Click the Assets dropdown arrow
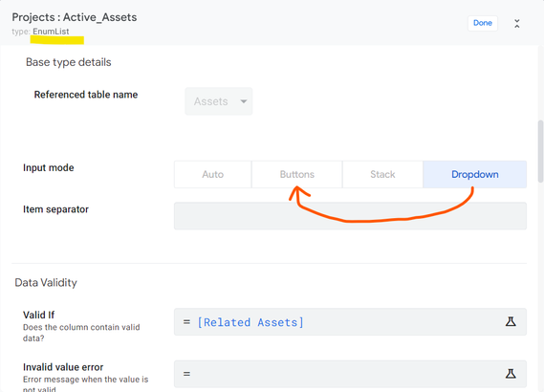Viewport: 544px width, 392px height. tap(244, 101)
